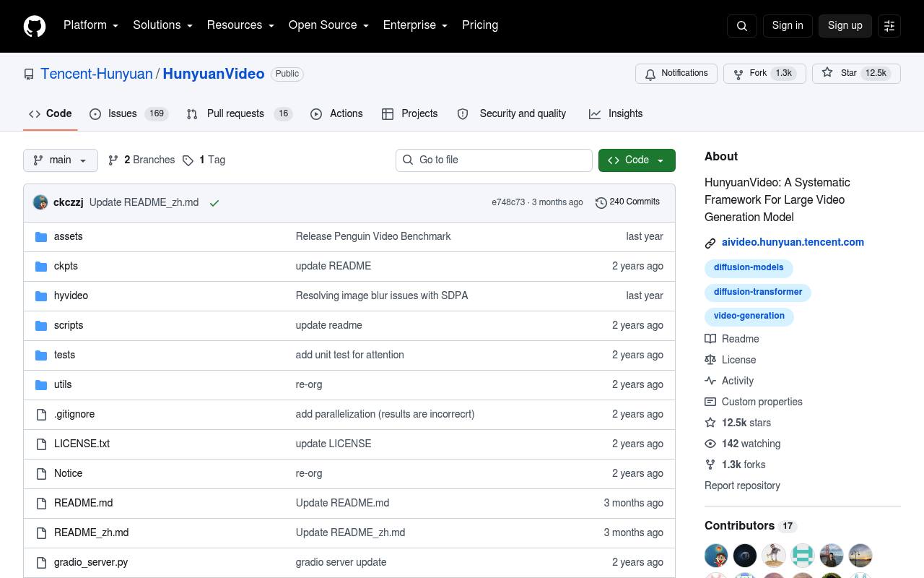
Task: Expand the Solutions menu
Action: [162, 25]
